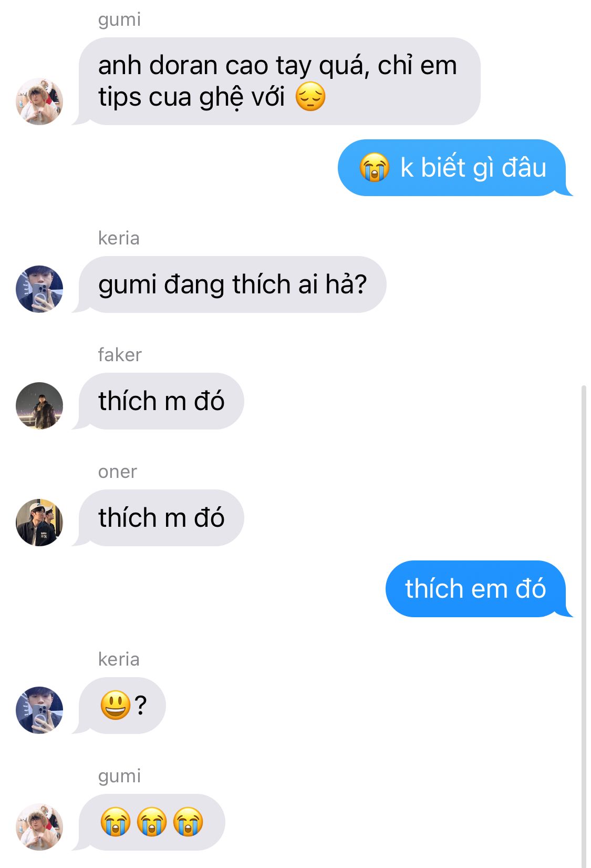Tap oner's profile picture
This screenshot has height=868, width=591.
pyautogui.click(x=39, y=523)
